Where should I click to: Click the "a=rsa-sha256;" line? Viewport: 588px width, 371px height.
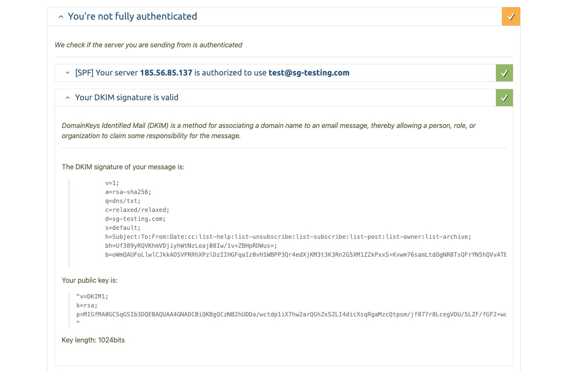tap(128, 192)
